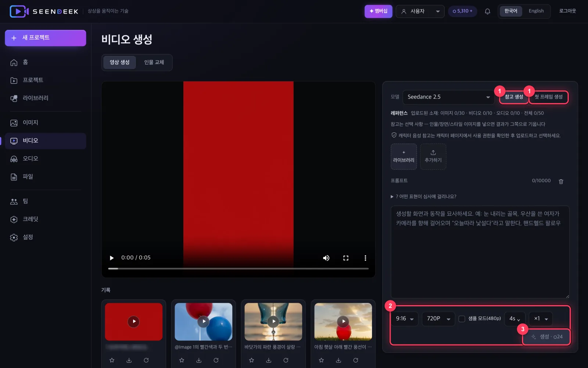Expand '어떤 표현이 심사에 걸리나요?' section

pos(423,197)
